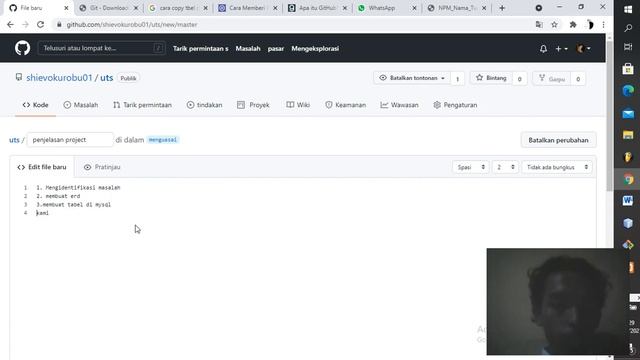Launch Microsoft Edge from the taskbar

coord(628,91)
